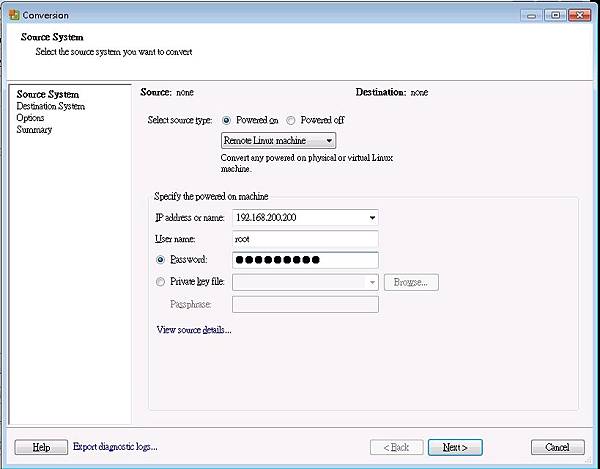
Task: Close the Conversion window
Action: point(580,15)
